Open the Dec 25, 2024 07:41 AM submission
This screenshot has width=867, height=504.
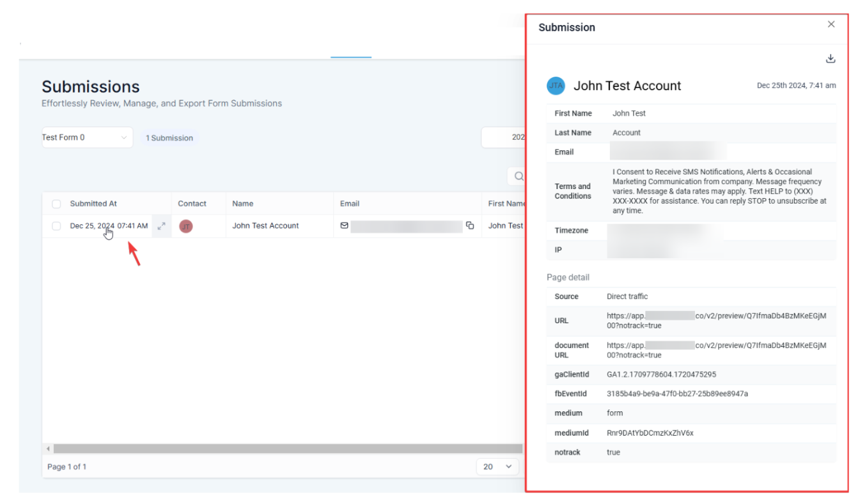(x=109, y=226)
